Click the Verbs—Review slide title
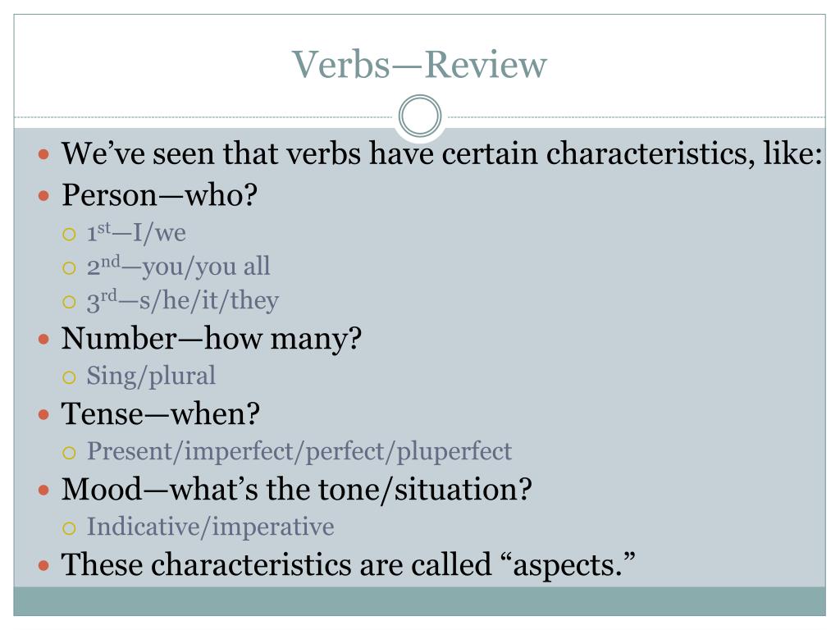Image resolution: width=840 pixels, height=630 pixels. (419, 64)
